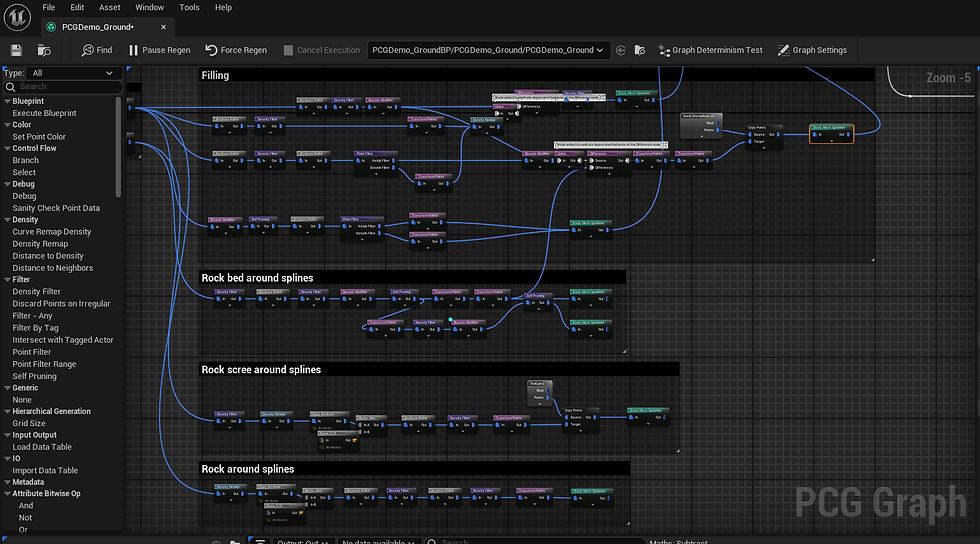
Task: Collapse the Generic category
Action: click(8, 388)
